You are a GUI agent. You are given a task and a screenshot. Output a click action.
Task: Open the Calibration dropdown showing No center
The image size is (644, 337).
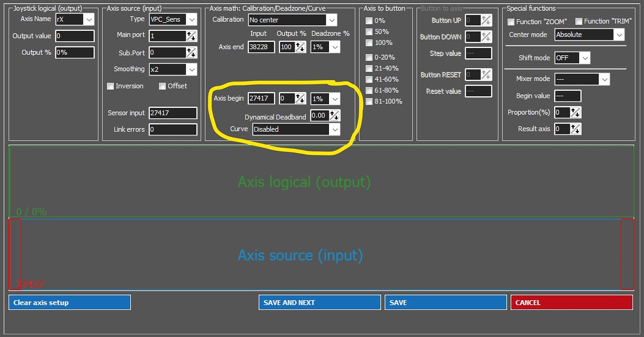click(331, 20)
